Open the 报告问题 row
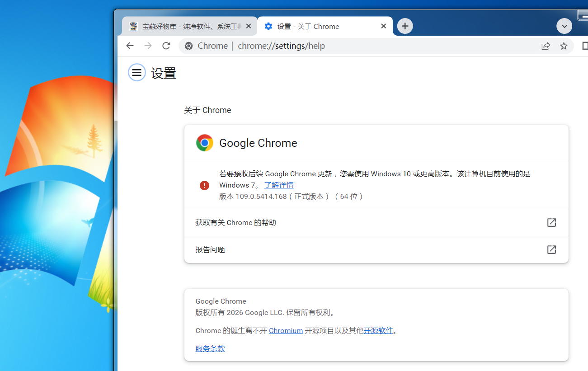This screenshot has height=371, width=588. [376, 249]
